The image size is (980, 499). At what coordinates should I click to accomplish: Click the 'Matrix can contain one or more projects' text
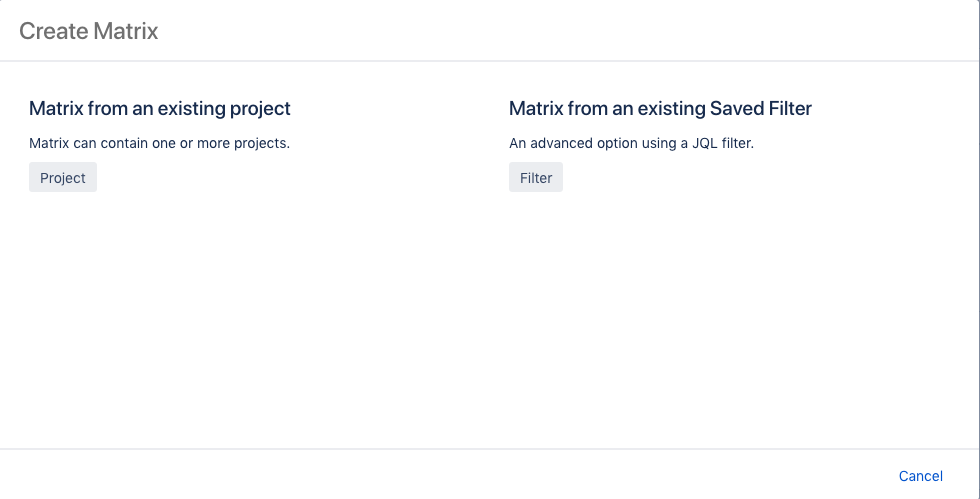(159, 143)
